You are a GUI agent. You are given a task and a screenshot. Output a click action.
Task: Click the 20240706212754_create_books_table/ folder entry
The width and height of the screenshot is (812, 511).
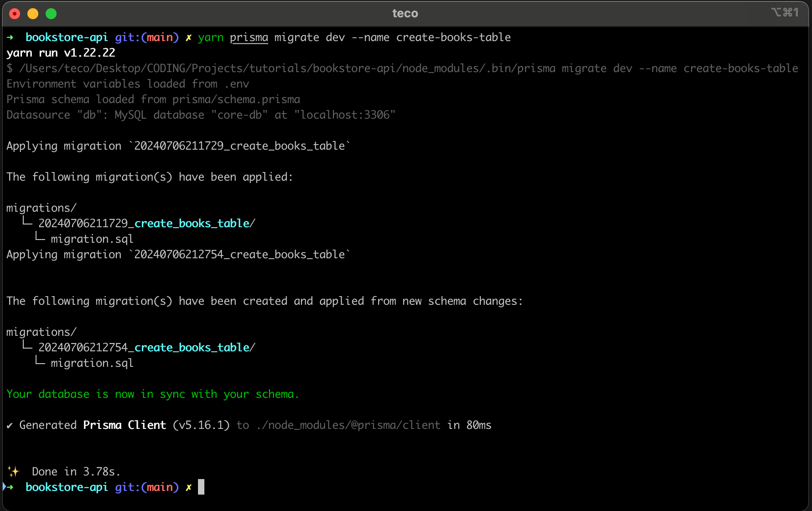click(x=147, y=348)
